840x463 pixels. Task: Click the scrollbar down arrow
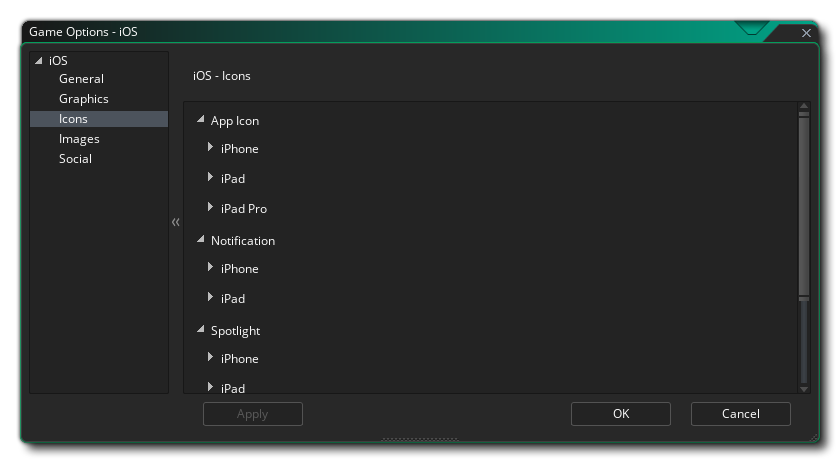(x=804, y=389)
